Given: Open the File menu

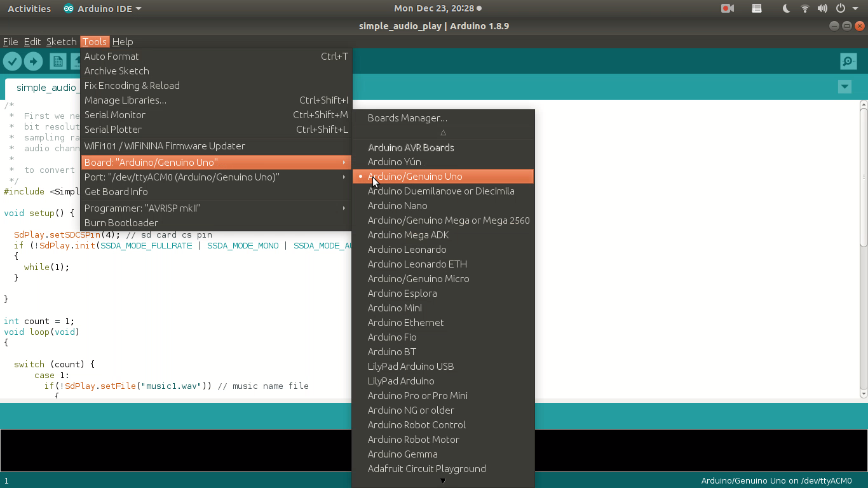Looking at the screenshot, I should pos(11,41).
